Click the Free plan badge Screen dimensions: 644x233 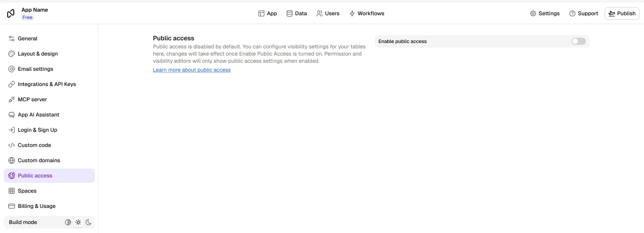click(x=28, y=17)
